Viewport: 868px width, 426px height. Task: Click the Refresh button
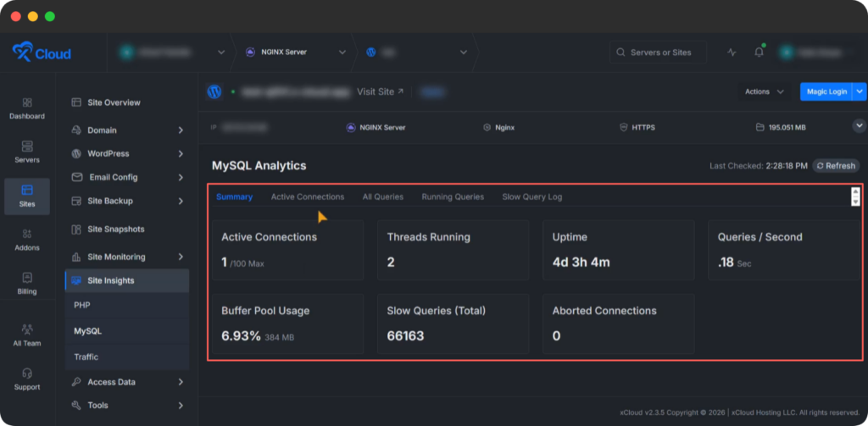(836, 166)
